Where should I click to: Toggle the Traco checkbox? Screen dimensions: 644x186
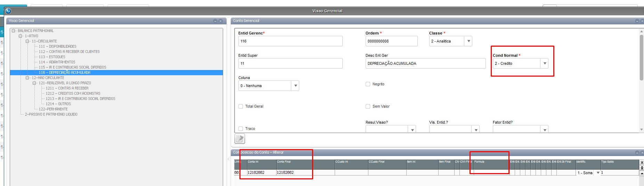pyautogui.click(x=241, y=129)
